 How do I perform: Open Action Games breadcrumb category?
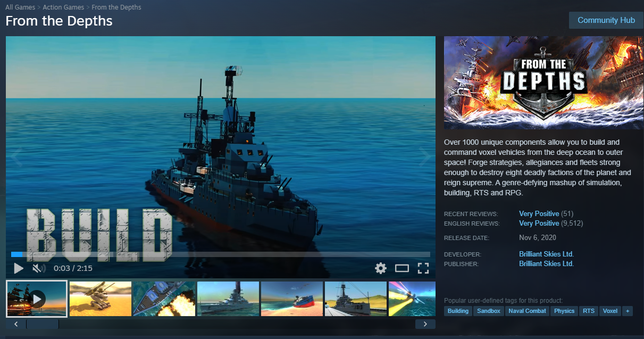63,7
